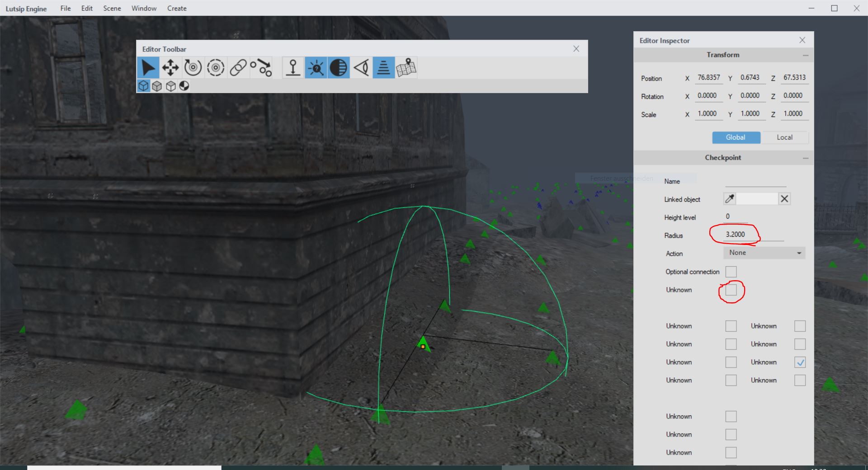Enable the Optional connection checkbox

[x=731, y=272]
